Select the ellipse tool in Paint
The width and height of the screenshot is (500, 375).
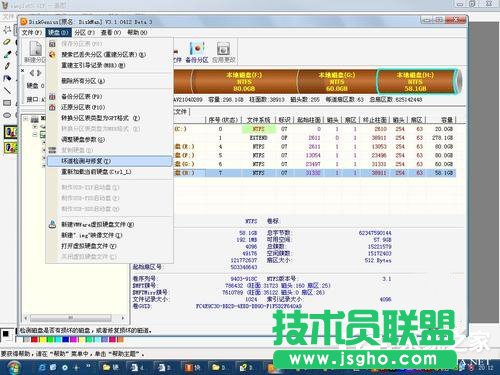[7, 115]
